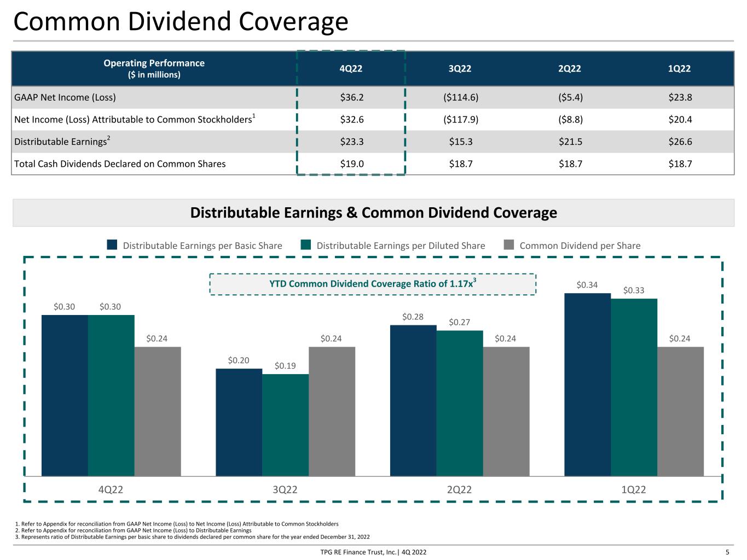Click the 4Q22 GAAP Net Income value $36.2
The height and width of the screenshot is (560, 747).
[352, 97]
